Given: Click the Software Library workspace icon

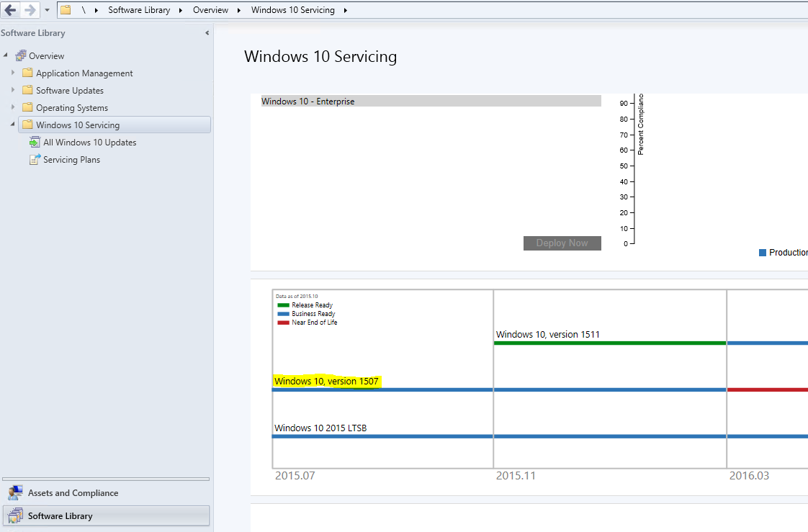Looking at the screenshot, I should click(15, 515).
